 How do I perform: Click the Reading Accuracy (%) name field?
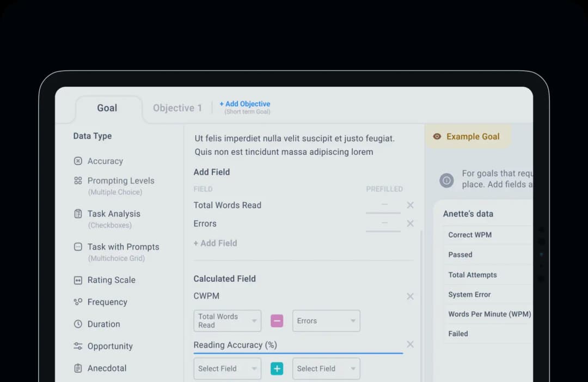[298, 345]
